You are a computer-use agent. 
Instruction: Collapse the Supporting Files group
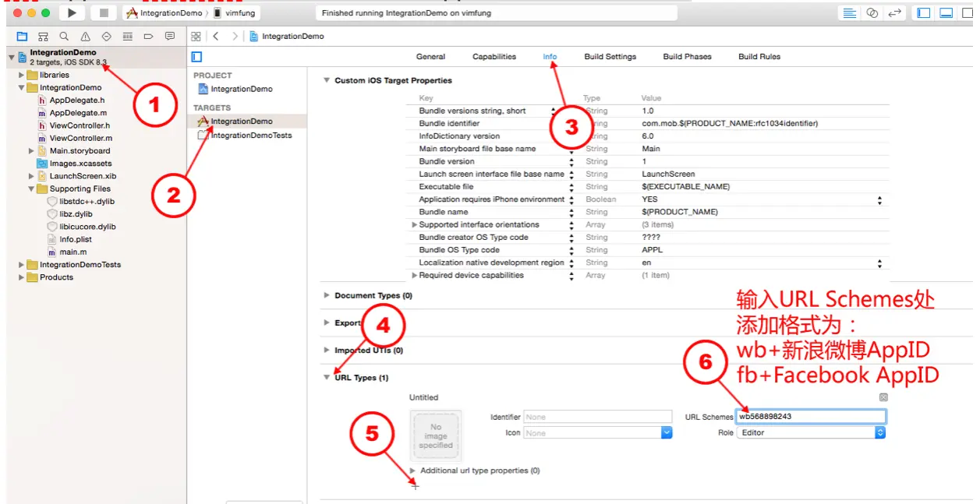[x=32, y=189]
